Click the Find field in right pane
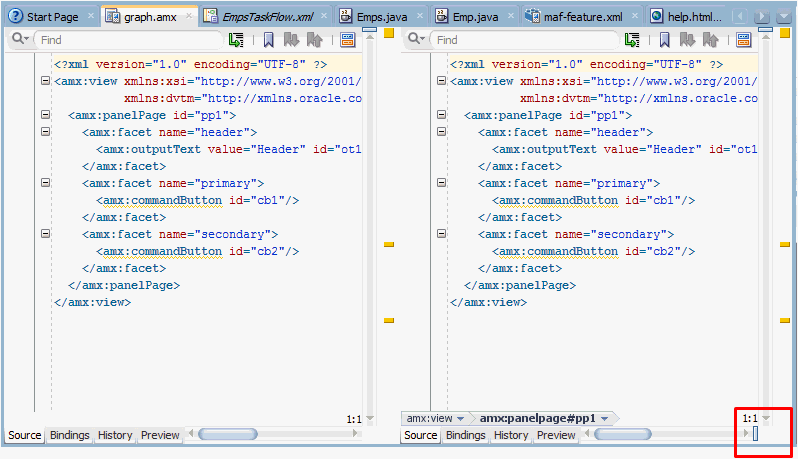 tap(524, 40)
